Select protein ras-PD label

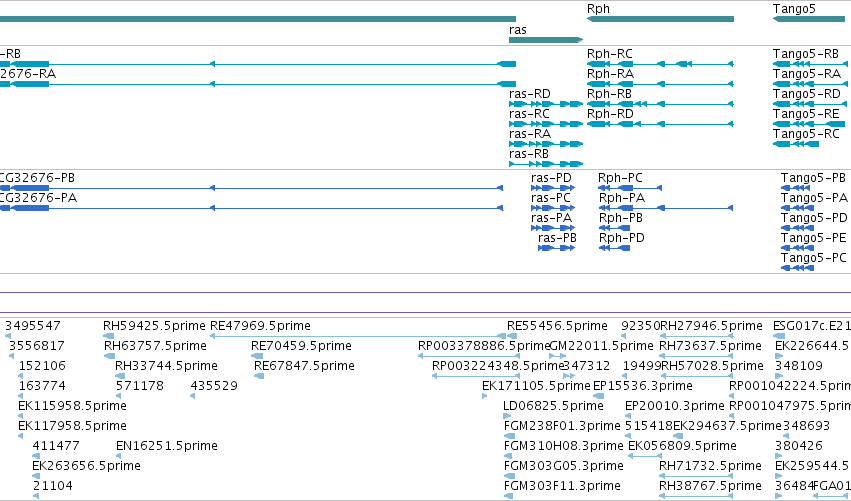[x=551, y=178]
